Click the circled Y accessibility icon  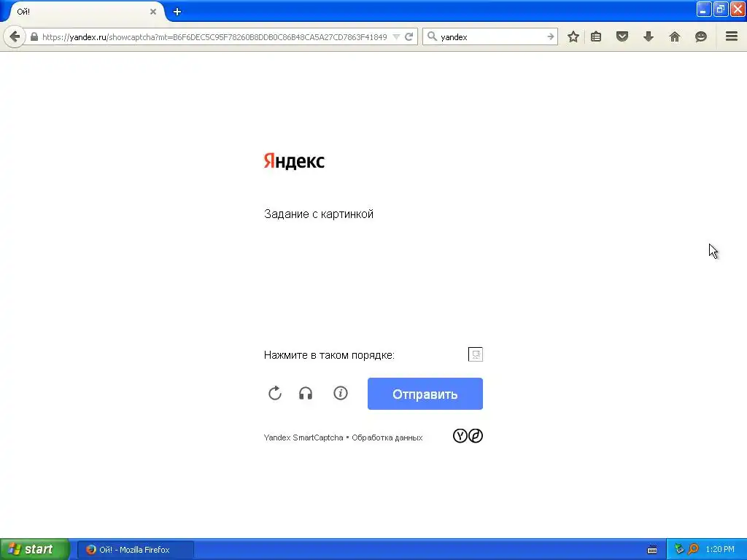click(x=460, y=436)
